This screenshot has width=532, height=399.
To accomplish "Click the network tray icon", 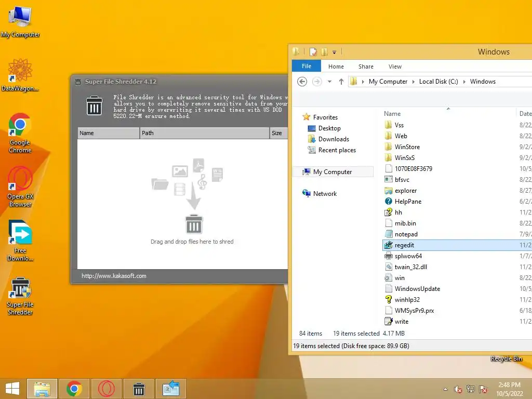I will tap(471, 389).
